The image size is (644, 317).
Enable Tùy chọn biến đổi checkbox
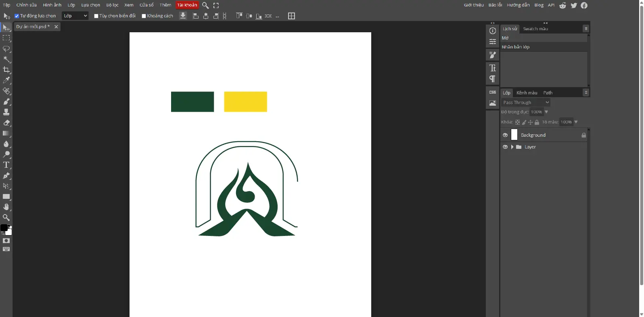click(x=96, y=16)
